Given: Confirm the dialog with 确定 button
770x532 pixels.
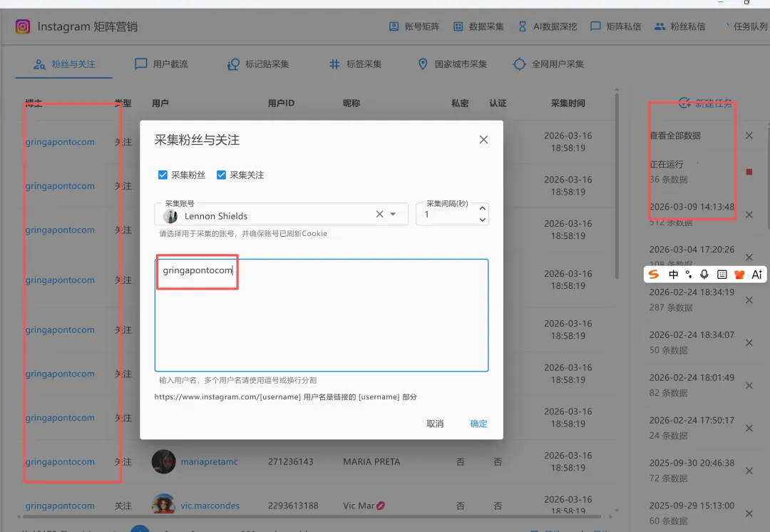Looking at the screenshot, I should [x=478, y=423].
